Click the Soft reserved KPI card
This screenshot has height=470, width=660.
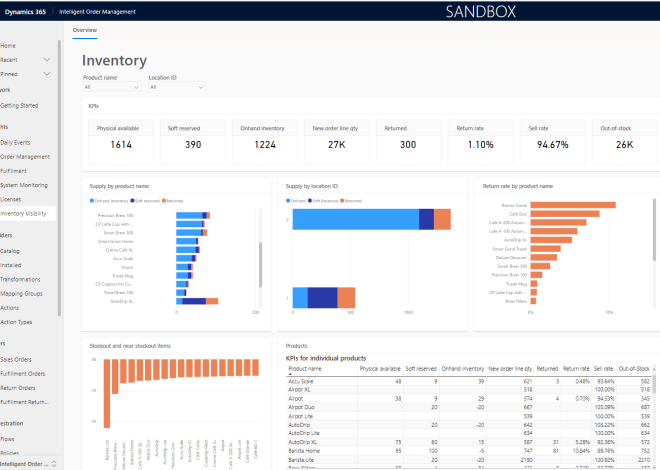click(193, 142)
